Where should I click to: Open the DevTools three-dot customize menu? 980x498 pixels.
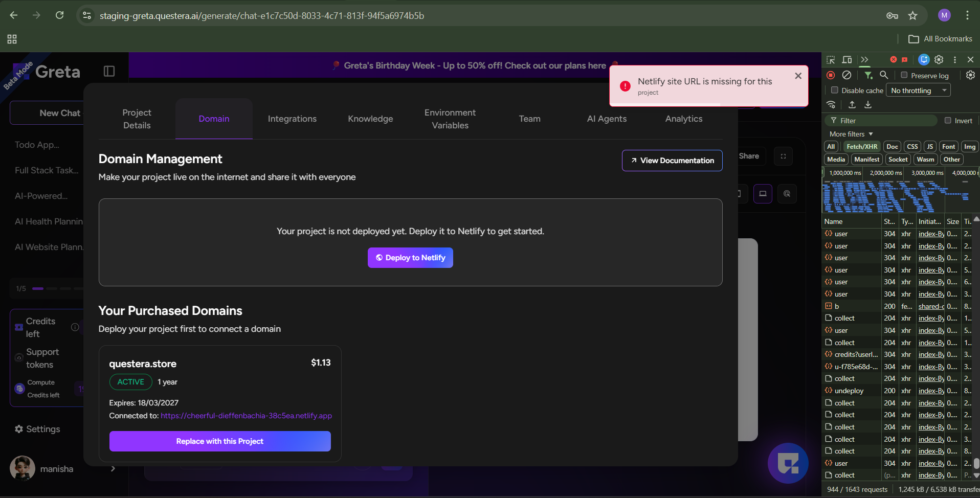tap(954, 60)
